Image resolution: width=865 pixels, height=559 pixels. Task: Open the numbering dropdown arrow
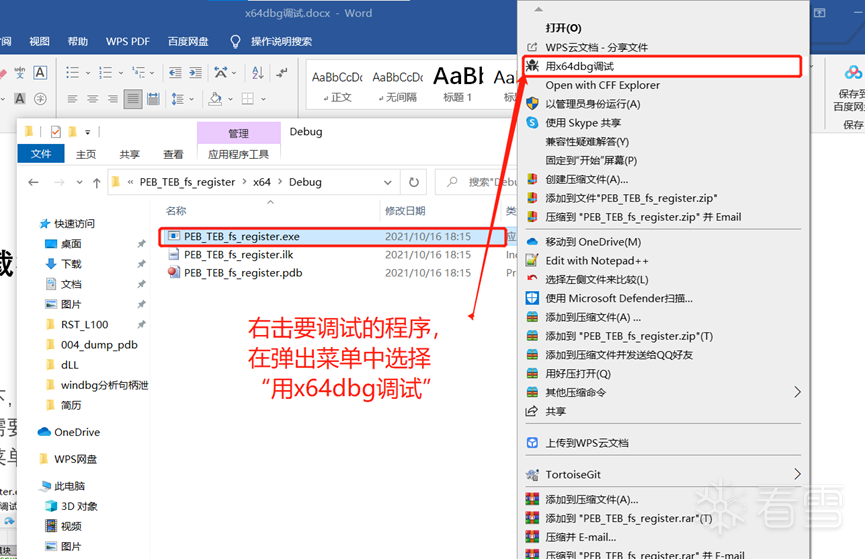121,73
